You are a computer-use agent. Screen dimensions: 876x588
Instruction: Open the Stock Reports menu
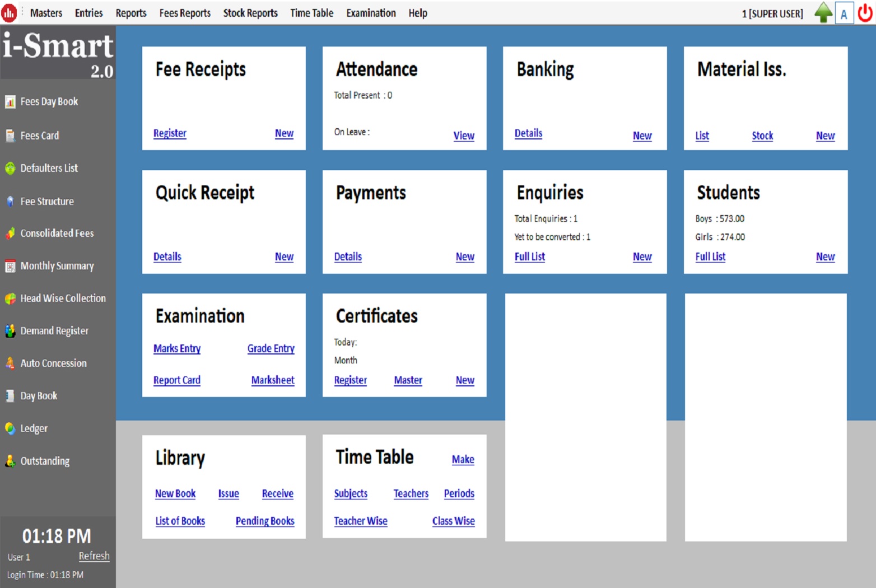point(250,13)
